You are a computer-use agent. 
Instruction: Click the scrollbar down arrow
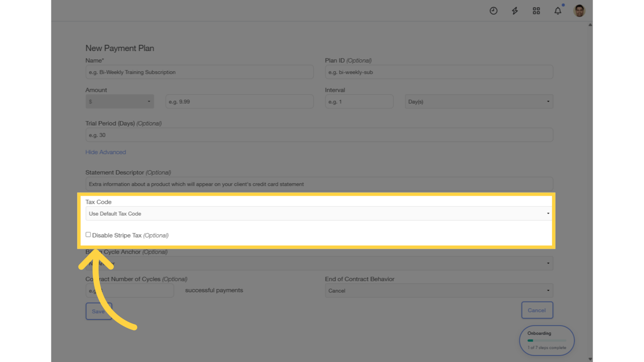click(590, 358)
